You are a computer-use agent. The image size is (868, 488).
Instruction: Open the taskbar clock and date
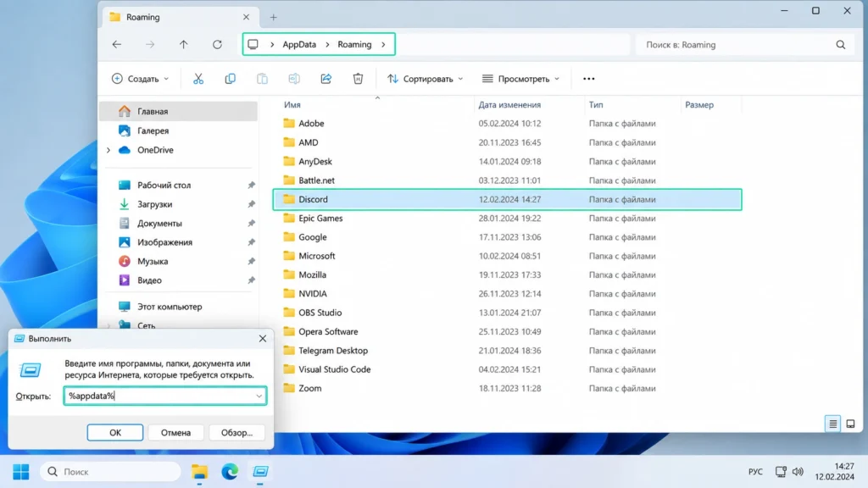[835, 471]
